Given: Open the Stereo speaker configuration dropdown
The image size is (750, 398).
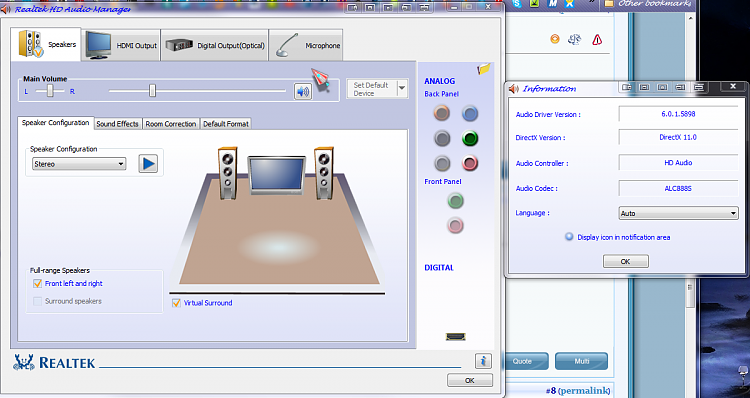Looking at the screenshot, I should click(x=79, y=164).
